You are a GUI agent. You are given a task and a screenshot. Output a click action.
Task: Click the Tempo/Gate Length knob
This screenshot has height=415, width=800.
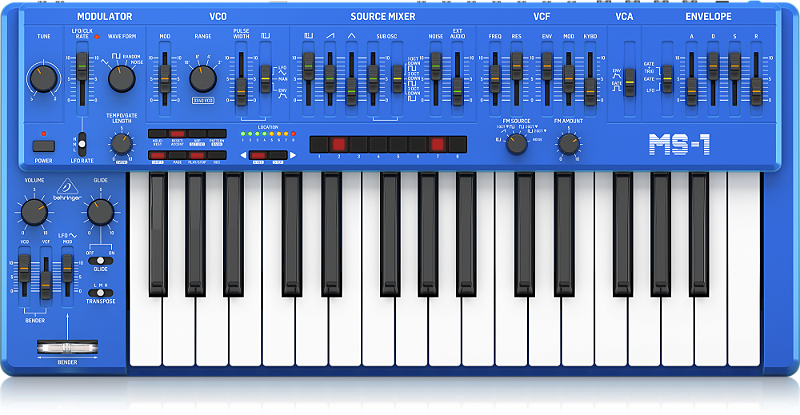pos(121,144)
